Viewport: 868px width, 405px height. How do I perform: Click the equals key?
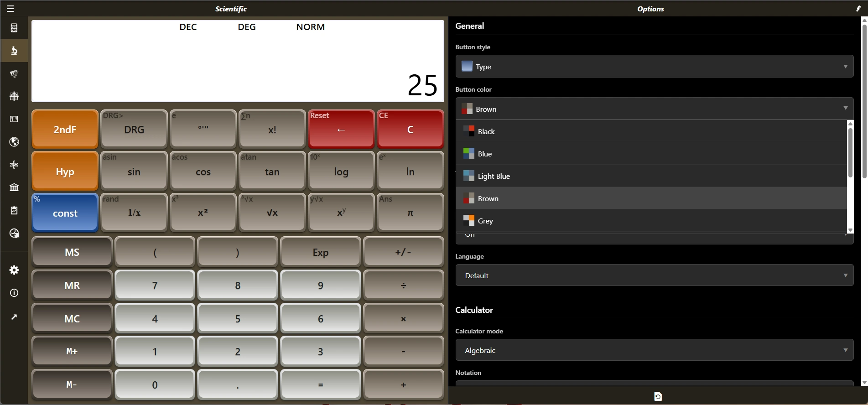321,384
